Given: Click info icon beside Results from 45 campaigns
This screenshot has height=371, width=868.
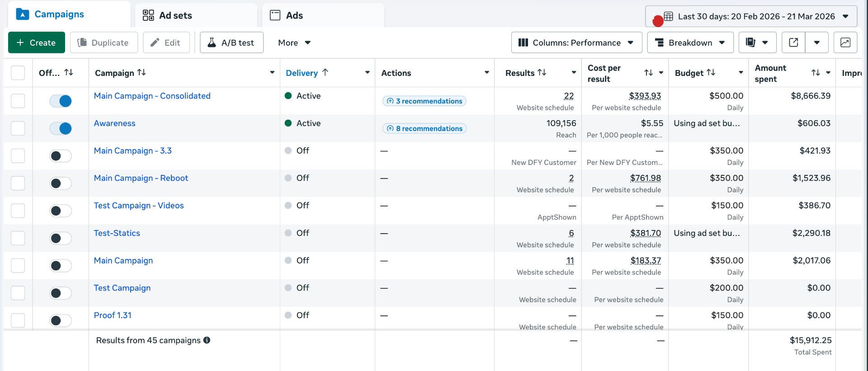Looking at the screenshot, I should [207, 340].
